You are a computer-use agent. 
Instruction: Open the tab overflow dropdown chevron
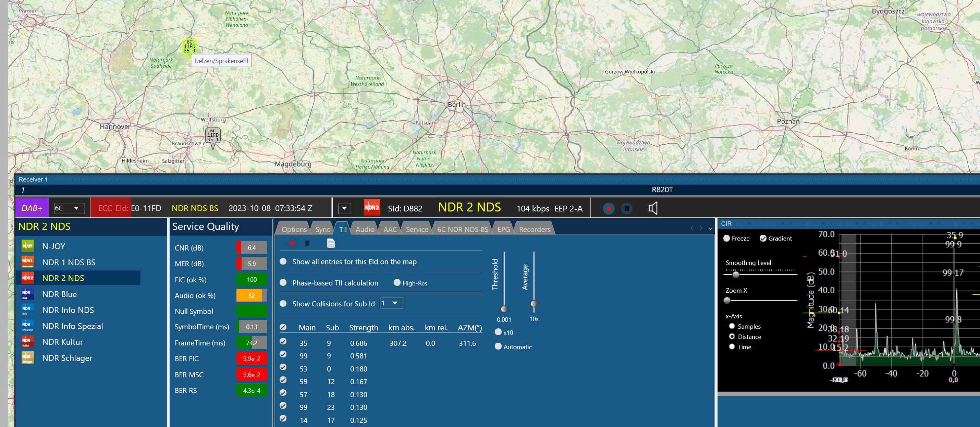pyautogui.click(x=710, y=229)
